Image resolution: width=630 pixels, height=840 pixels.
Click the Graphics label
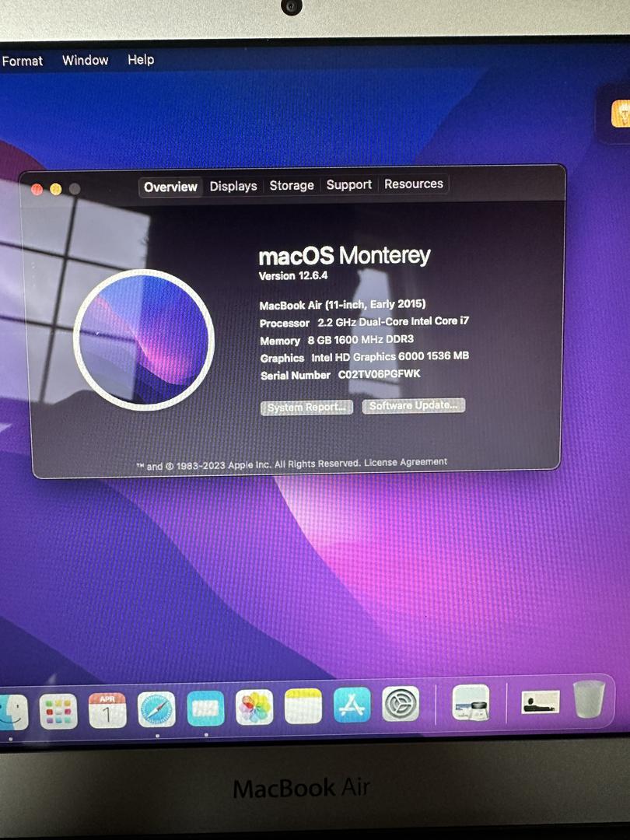pos(282,359)
